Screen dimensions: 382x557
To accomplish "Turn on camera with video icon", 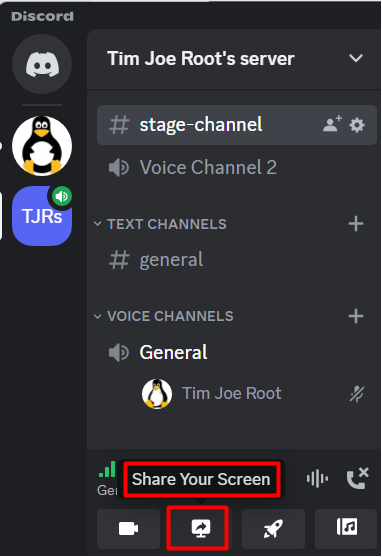I will (x=128, y=529).
